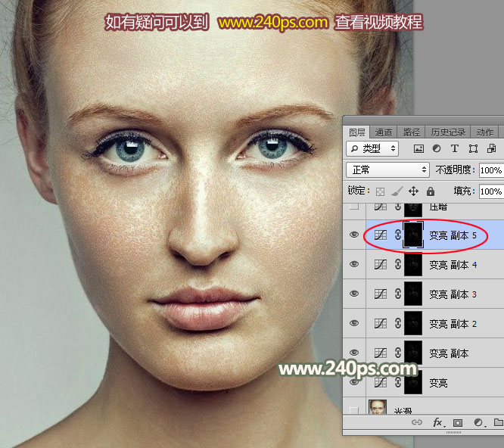Image resolution: width=504 pixels, height=448 pixels.
Task: Create new group folder icon
Action: [499, 422]
